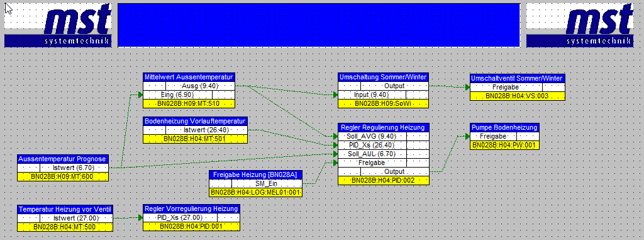Click Freigabe cell of Pumpe Bodenheizung
Screen dimensions: 644x240
[x=493, y=136]
